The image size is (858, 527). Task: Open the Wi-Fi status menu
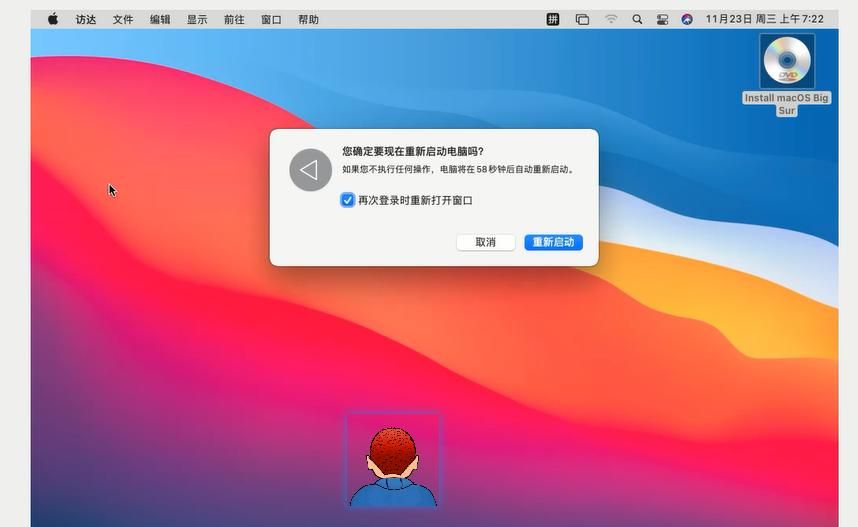coord(610,19)
